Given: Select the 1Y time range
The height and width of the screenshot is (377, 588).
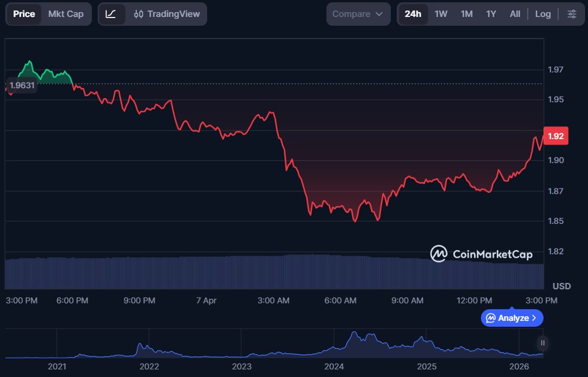Looking at the screenshot, I should coord(490,13).
